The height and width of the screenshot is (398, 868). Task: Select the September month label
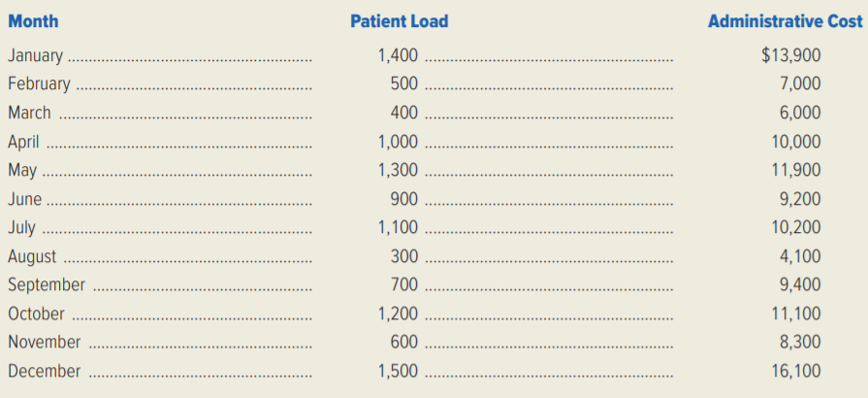tap(47, 285)
